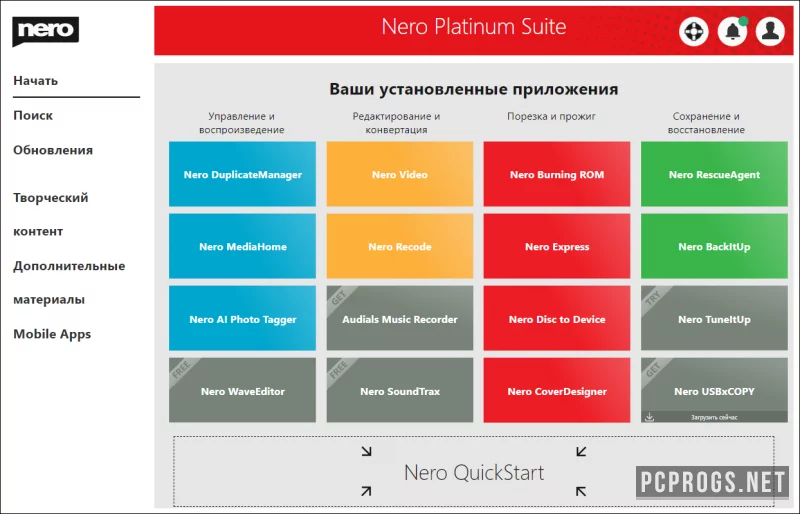Launch Nero Burning ROM tile
The width and height of the screenshot is (800, 514).
click(557, 174)
